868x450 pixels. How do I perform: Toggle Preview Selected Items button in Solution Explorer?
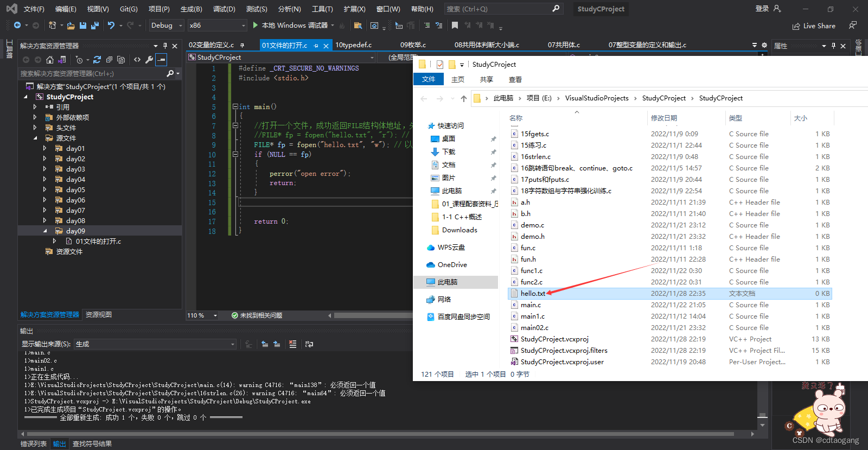[x=161, y=60]
